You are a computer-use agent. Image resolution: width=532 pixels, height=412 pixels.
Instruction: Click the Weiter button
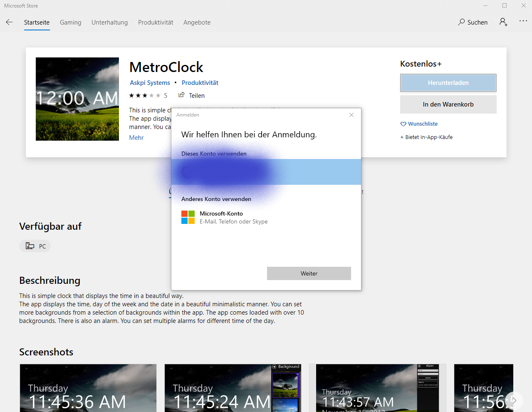click(309, 273)
